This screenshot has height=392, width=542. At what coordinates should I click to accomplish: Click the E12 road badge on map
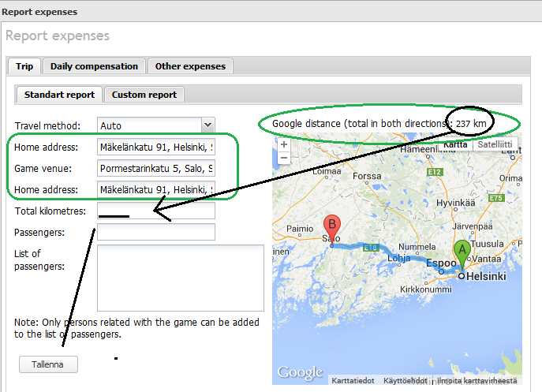(x=435, y=172)
